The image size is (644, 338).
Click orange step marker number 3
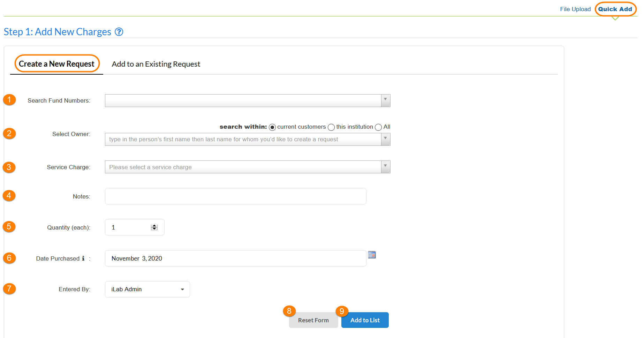[9, 167]
